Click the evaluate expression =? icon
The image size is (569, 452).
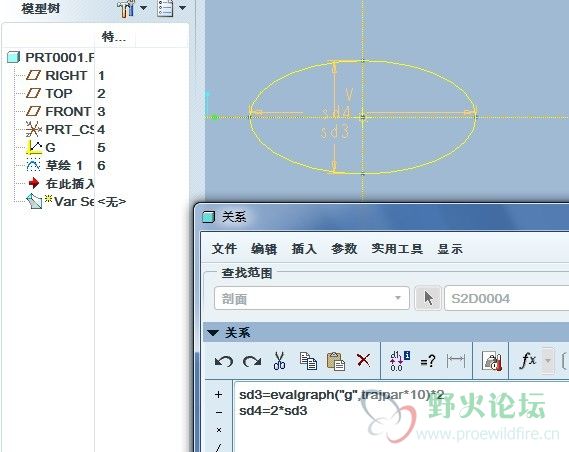click(427, 361)
